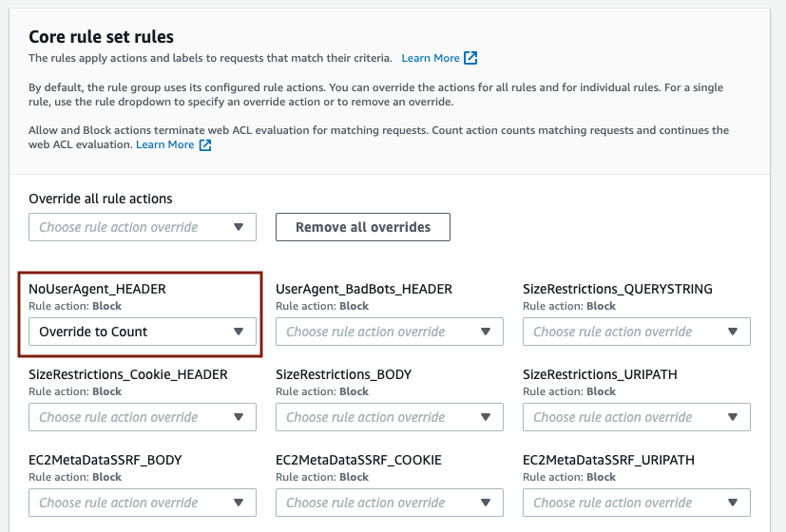Image resolution: width=786 pixels, height=532 pixels.
Task: Click arrow on SizeRestrictions_QUERYSTRING dropdown
Action: point(733,332)
